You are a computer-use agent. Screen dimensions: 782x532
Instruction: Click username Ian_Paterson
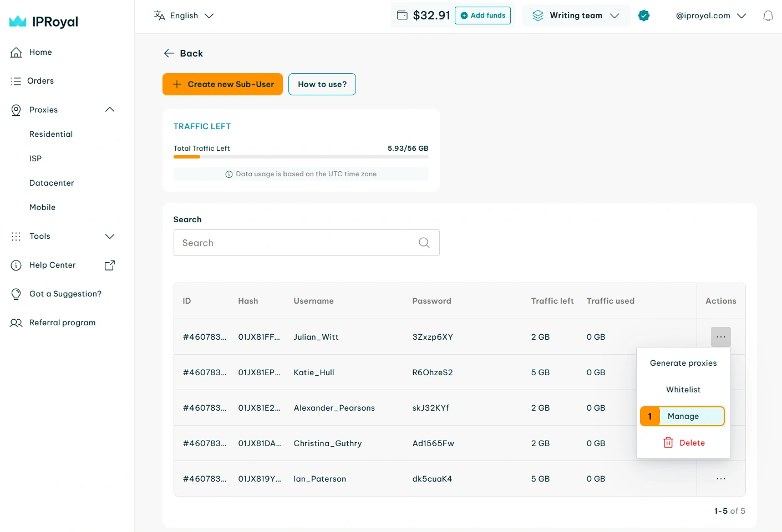click(x=320, y=479)
